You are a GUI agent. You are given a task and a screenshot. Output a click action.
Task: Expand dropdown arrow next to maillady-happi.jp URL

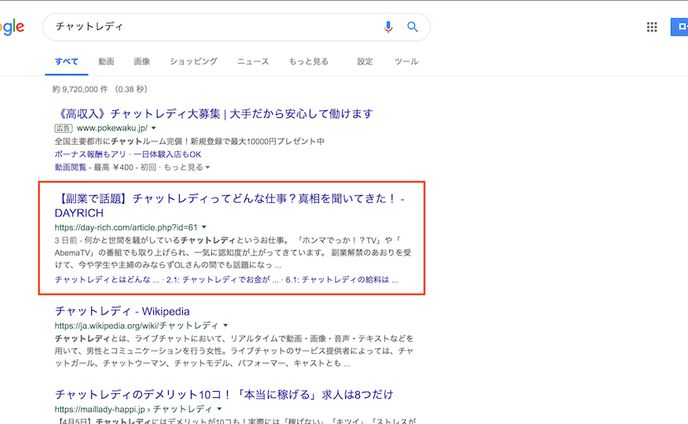pyautogui.click(x=219, y=409)
